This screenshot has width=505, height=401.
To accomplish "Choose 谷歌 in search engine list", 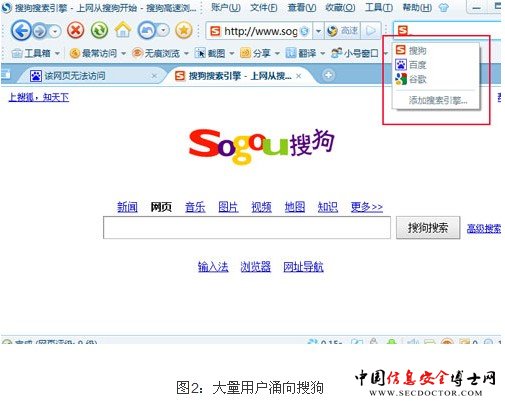I will coord(436,79).
